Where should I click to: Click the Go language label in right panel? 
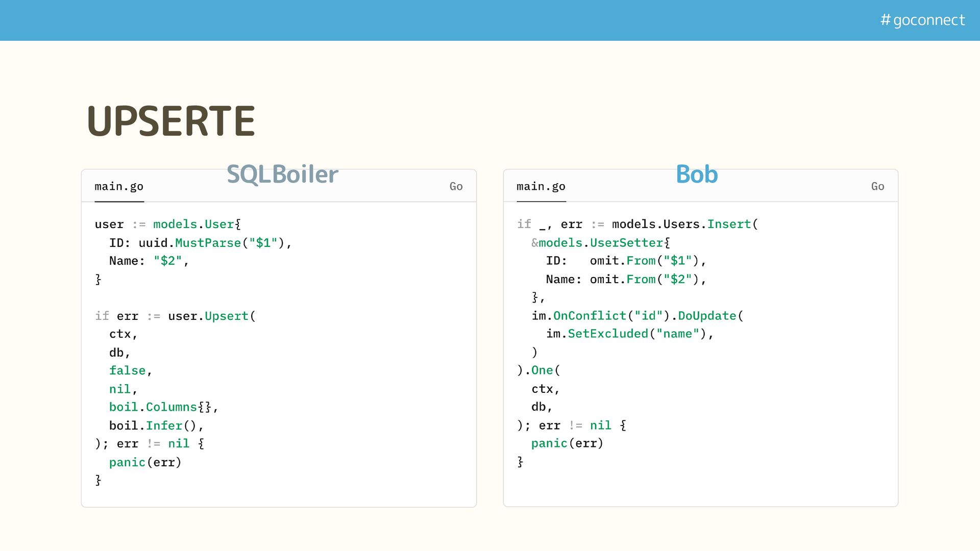tap(877, 186)
